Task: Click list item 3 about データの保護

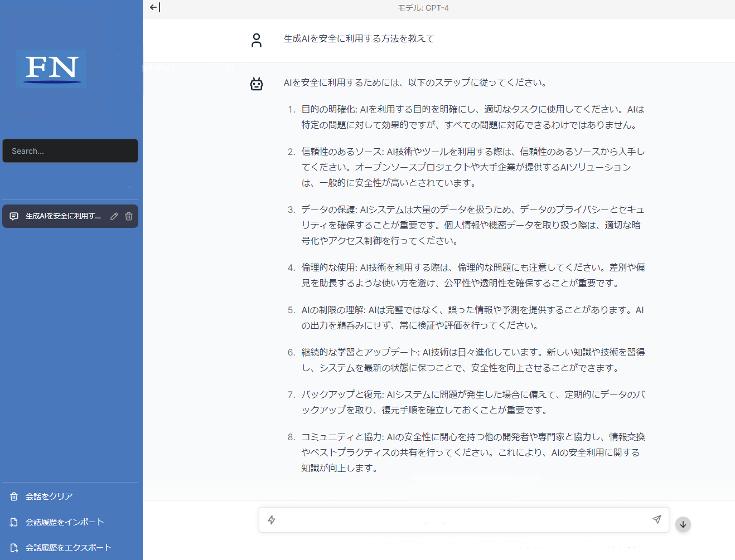Action: tap(472, 225)
